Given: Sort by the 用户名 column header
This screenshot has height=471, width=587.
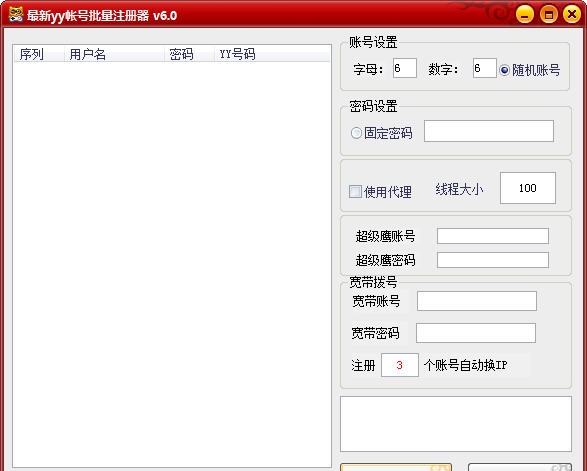Looking at the screenshot, I should point(114,54).
